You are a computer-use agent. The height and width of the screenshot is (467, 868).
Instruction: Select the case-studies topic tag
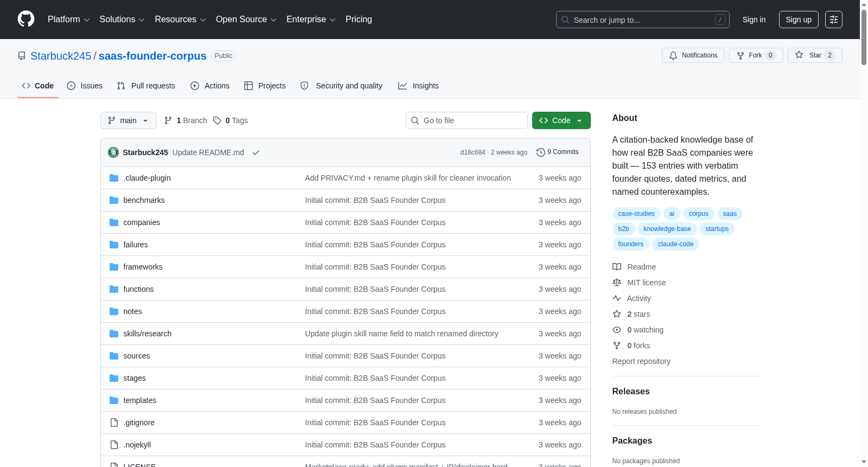pyautogui.click(x=636, y=214)
